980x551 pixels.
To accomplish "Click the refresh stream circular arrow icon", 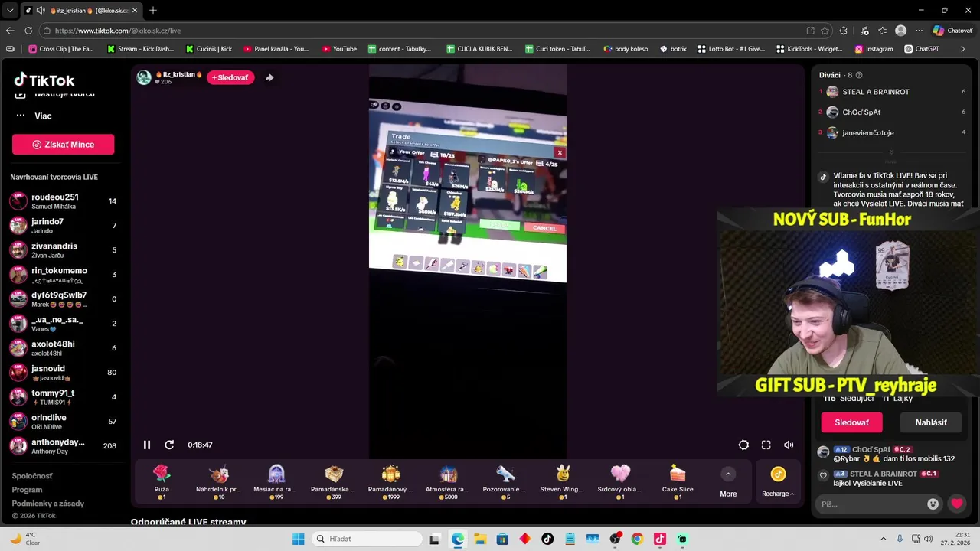I will point(169,445).
